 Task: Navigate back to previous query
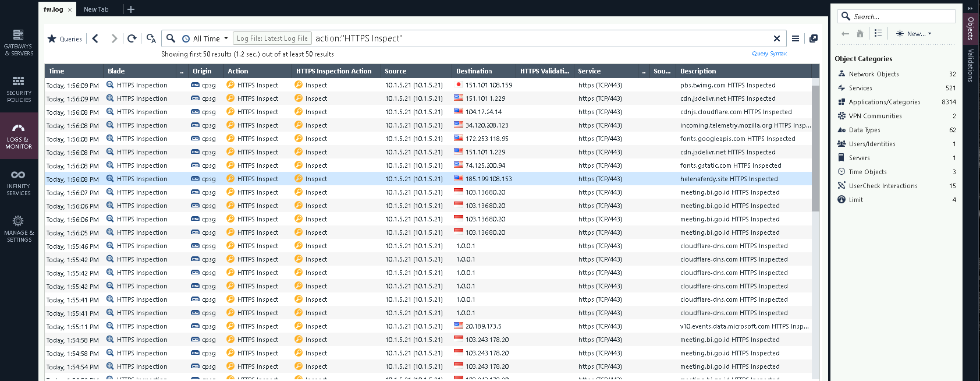pyautogui.click(x=95, y=38)
